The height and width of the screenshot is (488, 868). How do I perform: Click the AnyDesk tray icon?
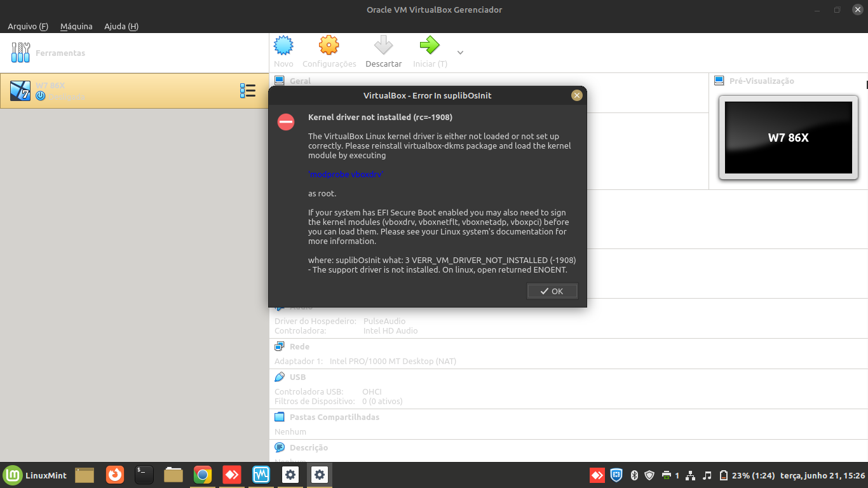click(597, 475)
